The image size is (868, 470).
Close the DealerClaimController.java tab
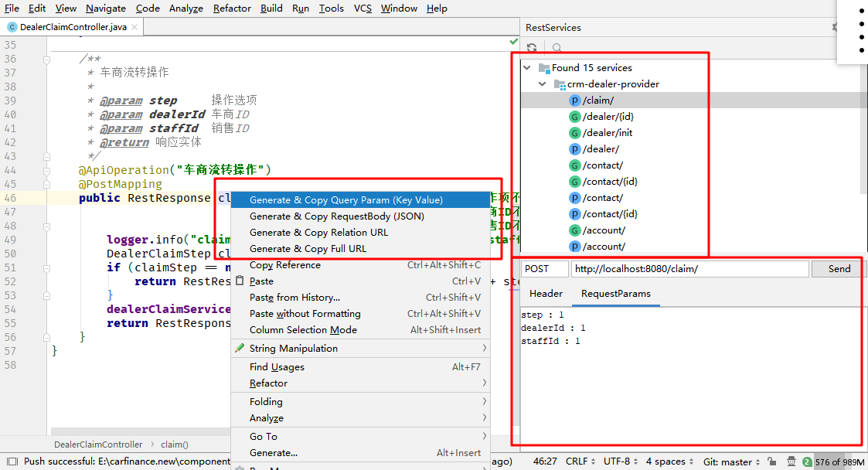click(134, 27)
